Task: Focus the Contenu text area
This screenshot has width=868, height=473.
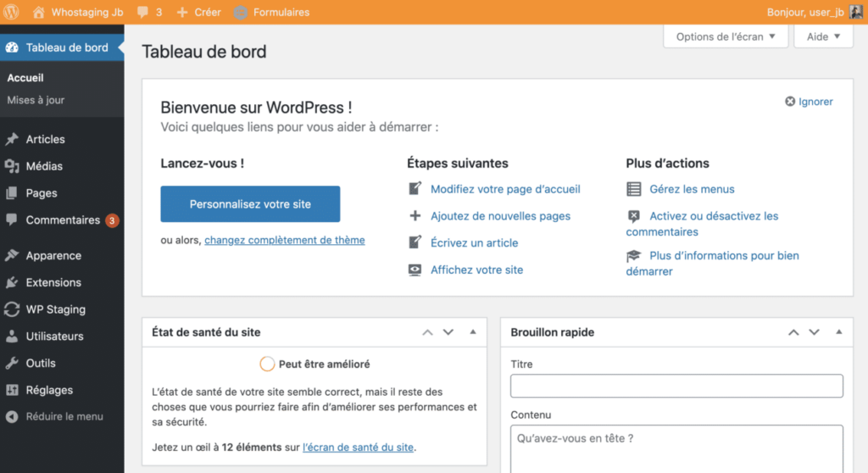Action: (x=676, y=449)
